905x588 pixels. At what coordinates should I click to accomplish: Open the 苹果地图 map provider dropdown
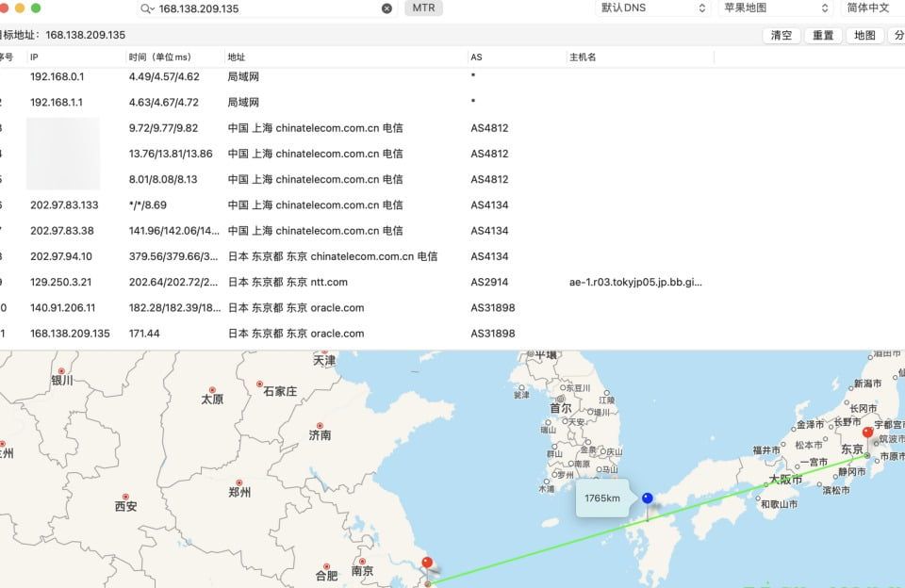pyautogui.click(x=774, y=8)
